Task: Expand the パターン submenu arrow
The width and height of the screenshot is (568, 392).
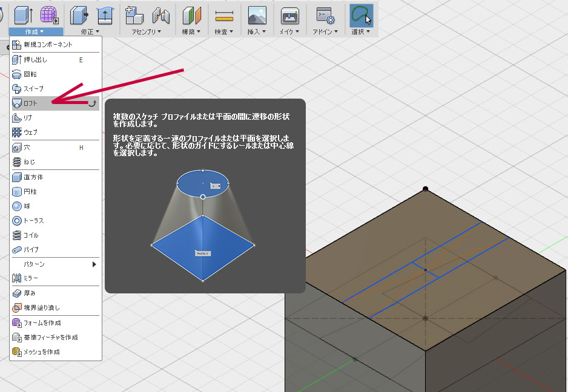Action: pyautogui.click(x=94, y=264)
